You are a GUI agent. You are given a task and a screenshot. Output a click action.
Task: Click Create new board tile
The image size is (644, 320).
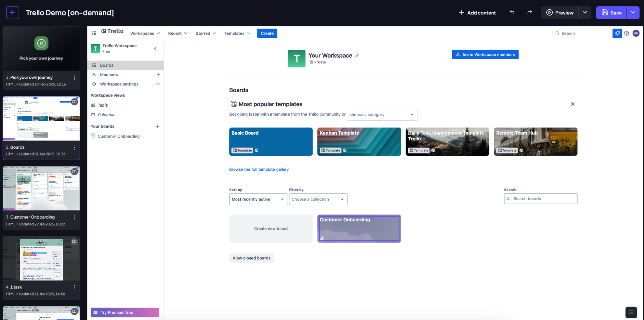point(271,228)
